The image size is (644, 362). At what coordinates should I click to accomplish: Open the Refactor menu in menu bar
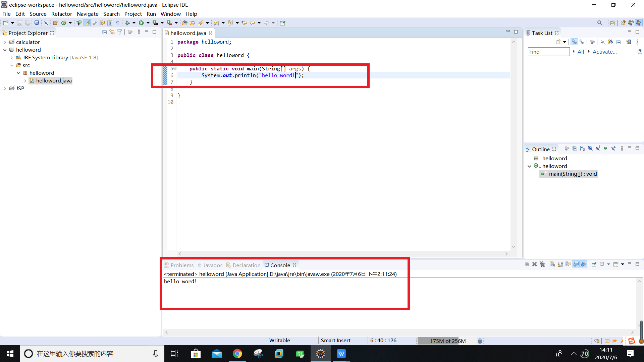point(61,14)
